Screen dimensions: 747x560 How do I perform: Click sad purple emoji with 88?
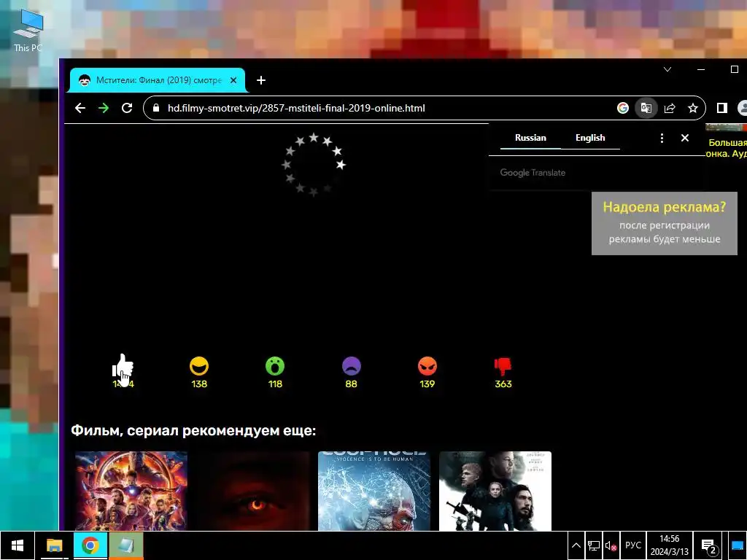(351, 366)
